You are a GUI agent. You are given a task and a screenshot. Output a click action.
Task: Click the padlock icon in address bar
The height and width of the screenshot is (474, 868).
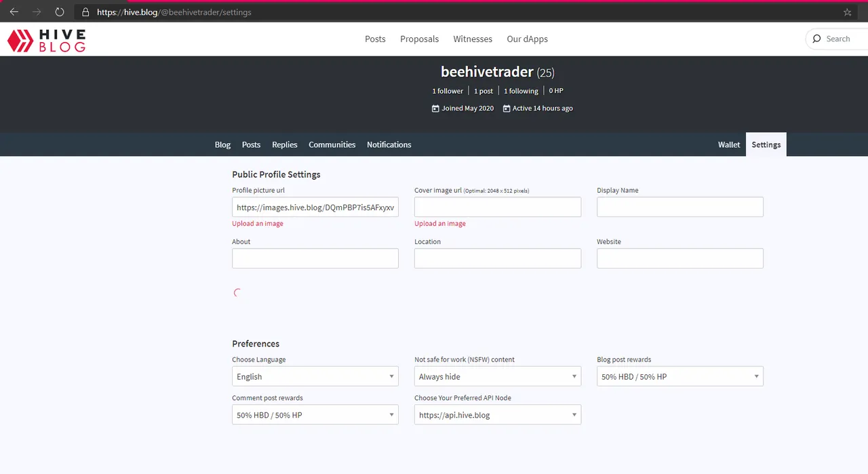click(x=85, y=12)
